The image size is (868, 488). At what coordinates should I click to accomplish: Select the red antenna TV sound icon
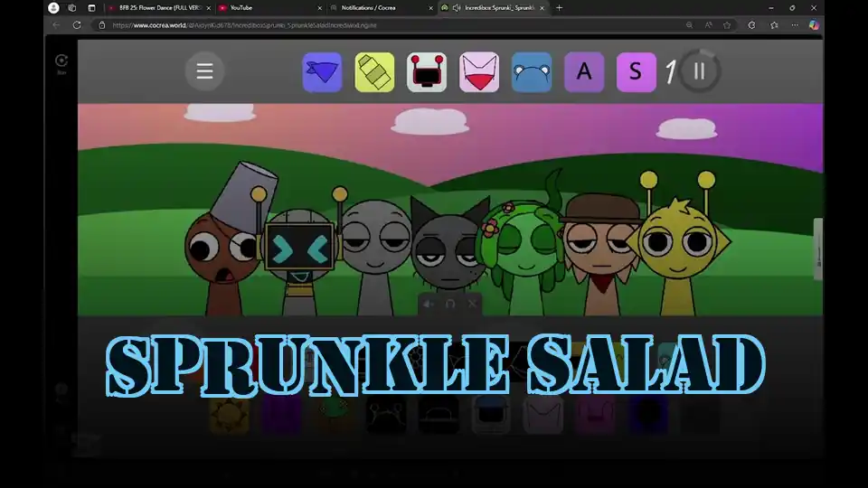click(427, 72)
